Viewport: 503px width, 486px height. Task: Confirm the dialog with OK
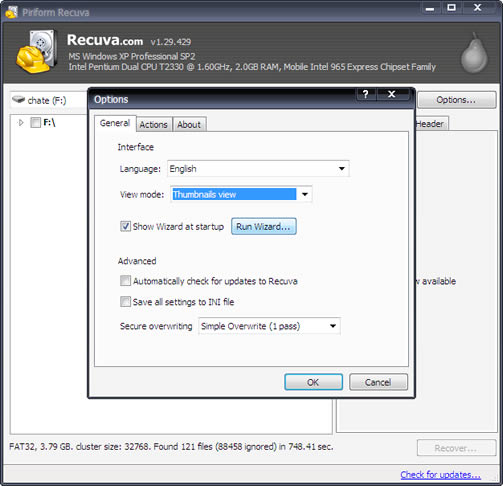pyautogui.click(x=313, y=382)
